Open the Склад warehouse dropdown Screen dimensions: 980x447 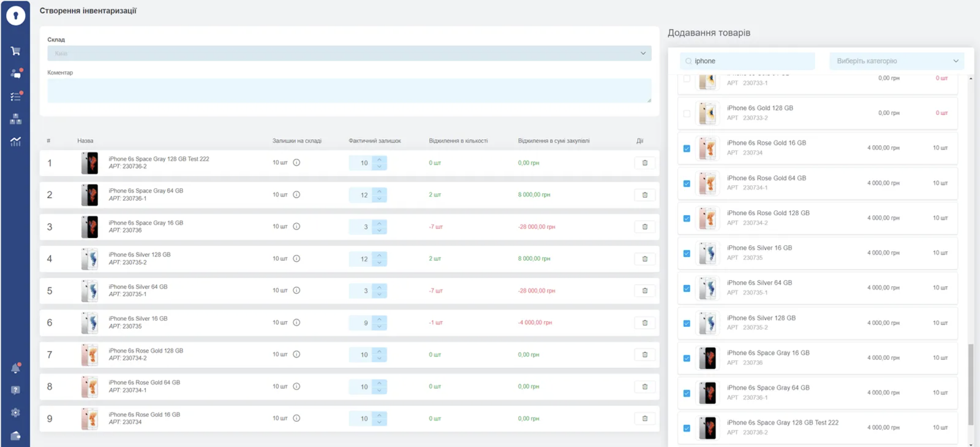coord(349,53)
